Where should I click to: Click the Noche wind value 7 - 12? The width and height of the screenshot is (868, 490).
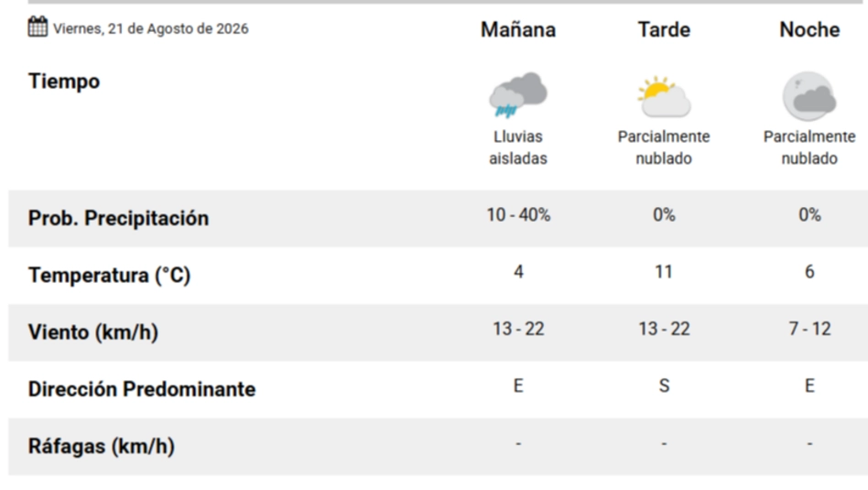[809, 329]
